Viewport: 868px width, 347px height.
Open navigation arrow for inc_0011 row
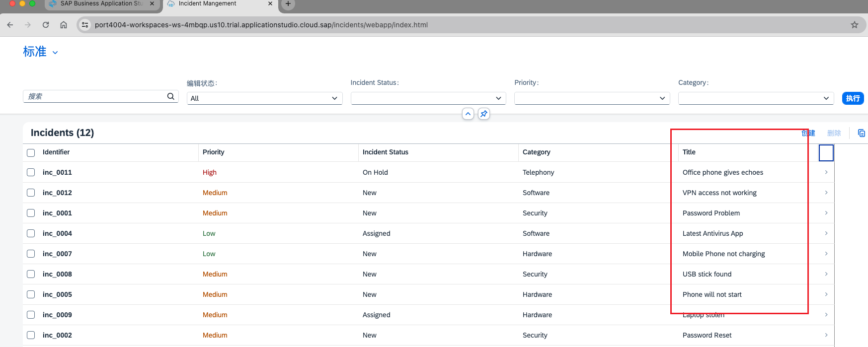(x=826, y=172)
